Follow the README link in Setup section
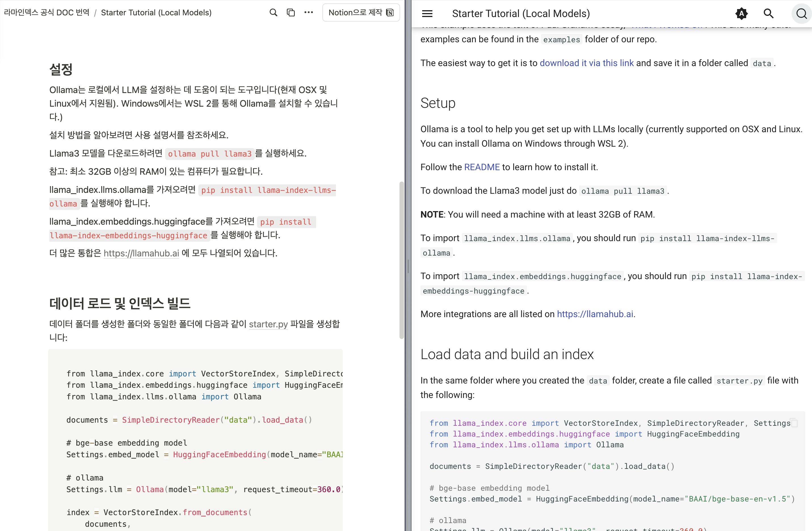This screenshot has width=812, height=531. [482, 167]
